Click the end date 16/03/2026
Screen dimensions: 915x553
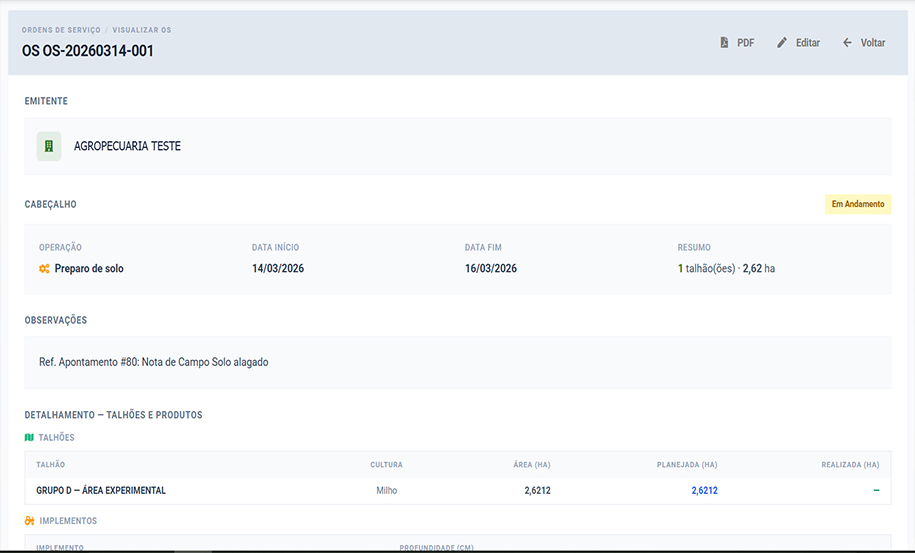click(491, 269)
